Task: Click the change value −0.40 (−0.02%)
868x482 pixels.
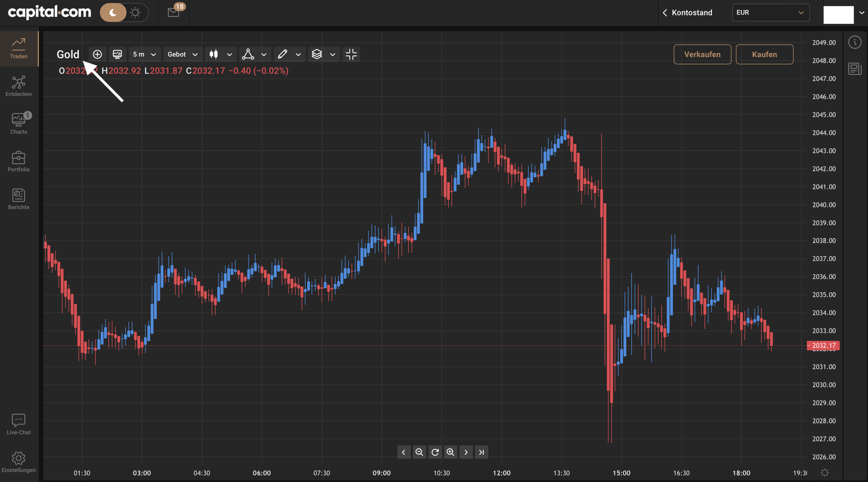Action: [x=258, y=71]
